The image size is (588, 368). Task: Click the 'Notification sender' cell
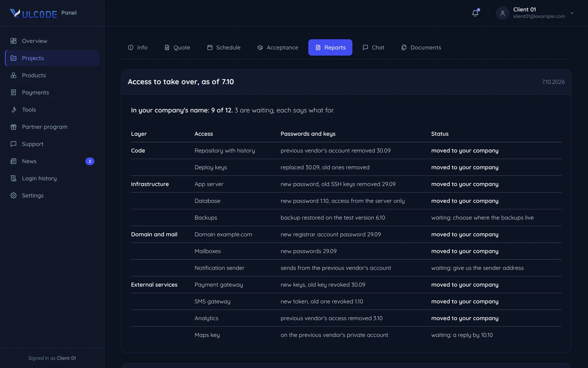pos(219,268)
